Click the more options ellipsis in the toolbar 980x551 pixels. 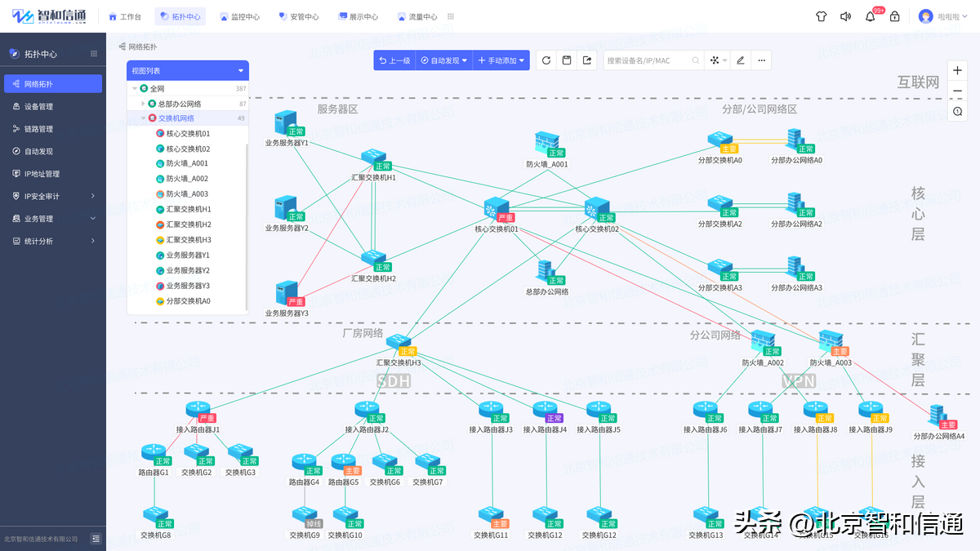tap(762, 60)
